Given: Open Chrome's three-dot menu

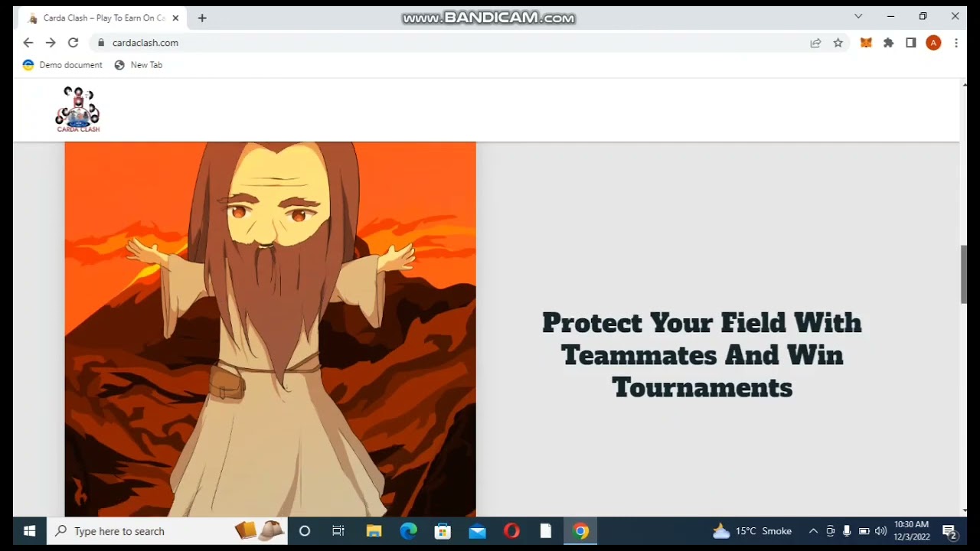Looking at the screenshot, I should click(x=955, y=43).
